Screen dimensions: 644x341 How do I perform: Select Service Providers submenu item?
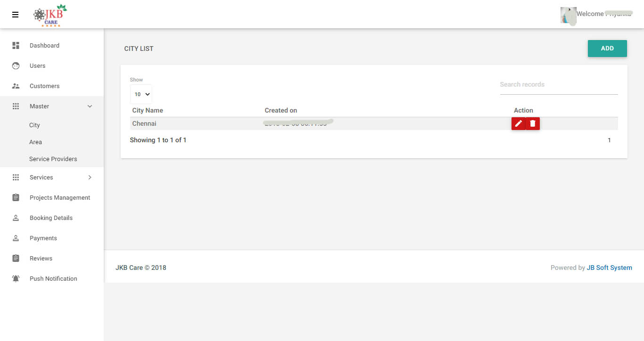click(x=53, y=159)
